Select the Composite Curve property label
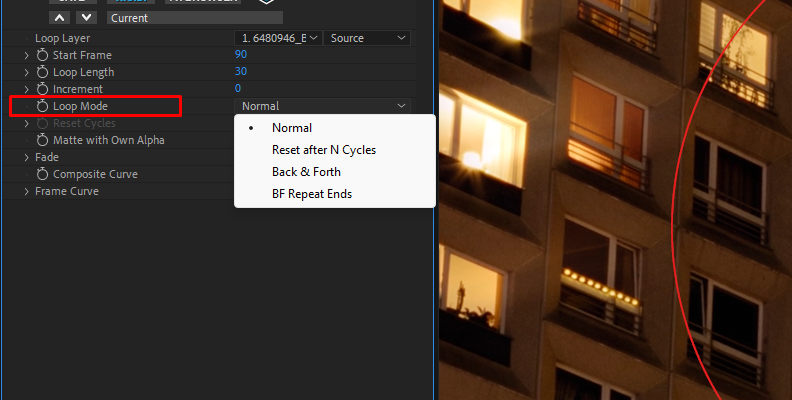 pyautogui.click(x=95, y=174)
